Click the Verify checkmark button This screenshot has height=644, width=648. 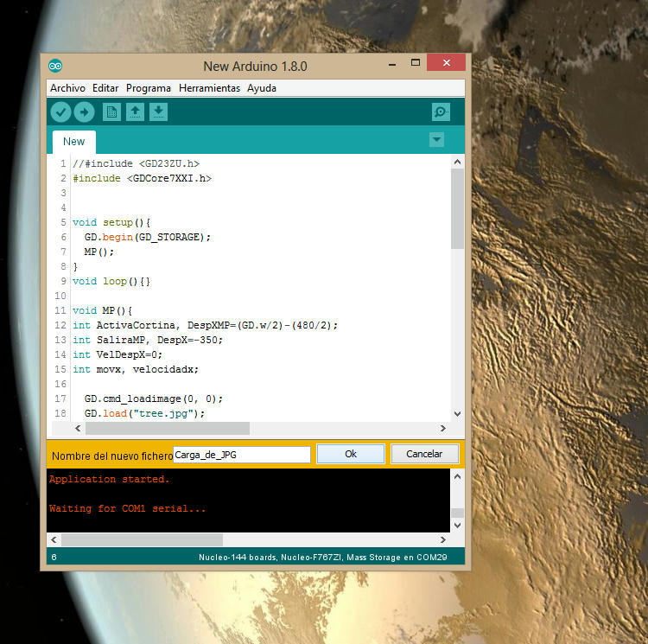[x=60, y=112]
